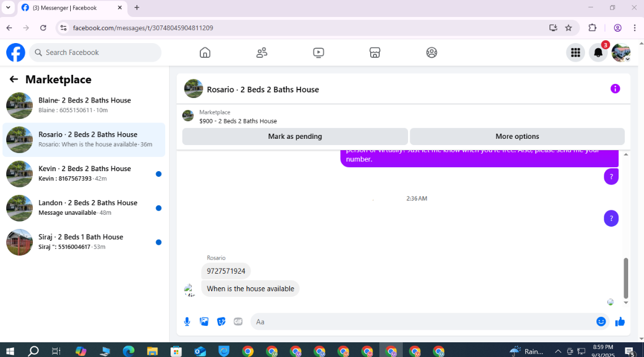644x357 pixels.
Task: Click the Search Facebook field
Action: (x=95, y=53)
